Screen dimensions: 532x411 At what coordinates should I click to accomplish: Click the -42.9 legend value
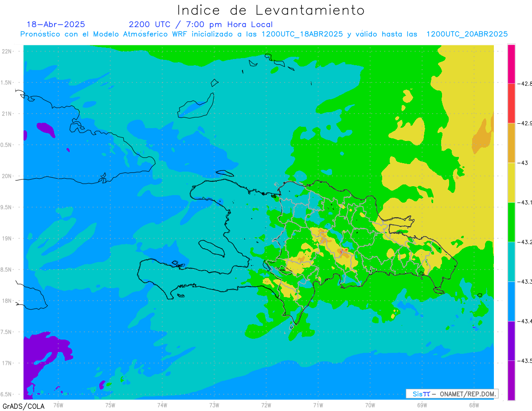524,123
